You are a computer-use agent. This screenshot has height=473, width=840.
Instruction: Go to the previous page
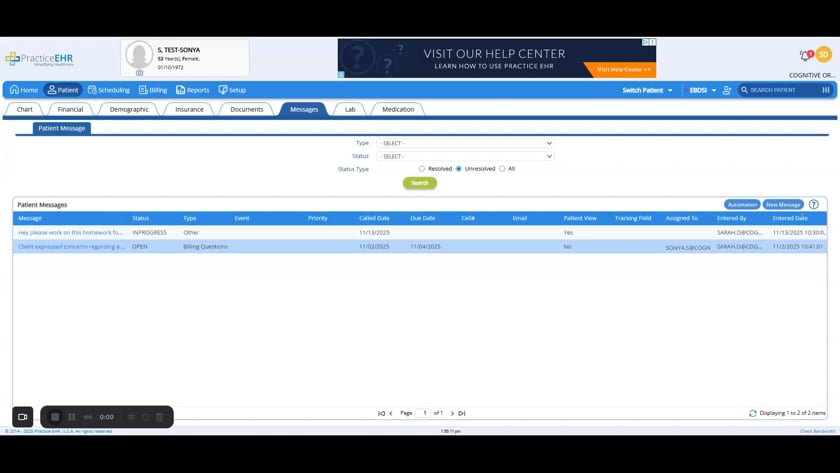pos(391,414)
